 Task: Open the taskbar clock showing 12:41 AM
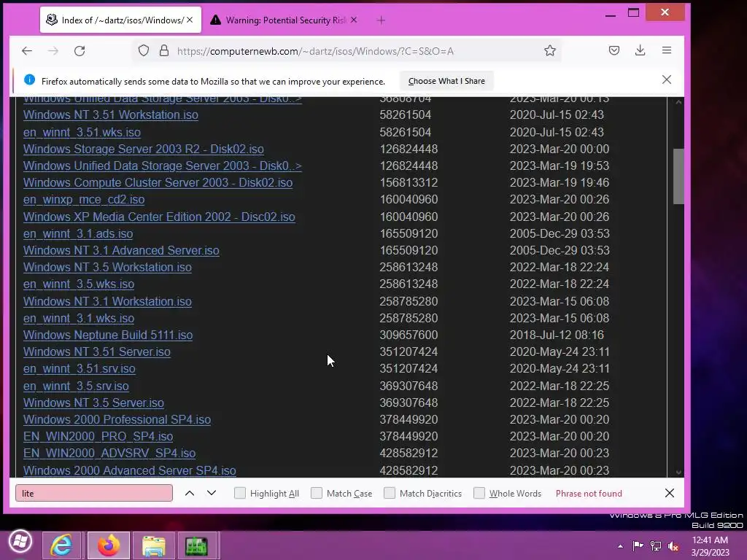(x=710, y=545)
